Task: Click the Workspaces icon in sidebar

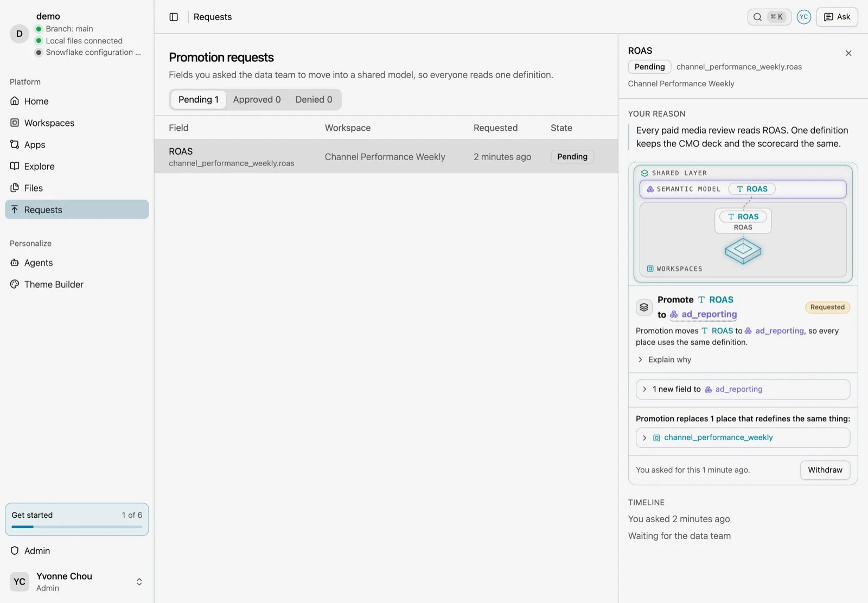Action: tap(15, 123)
